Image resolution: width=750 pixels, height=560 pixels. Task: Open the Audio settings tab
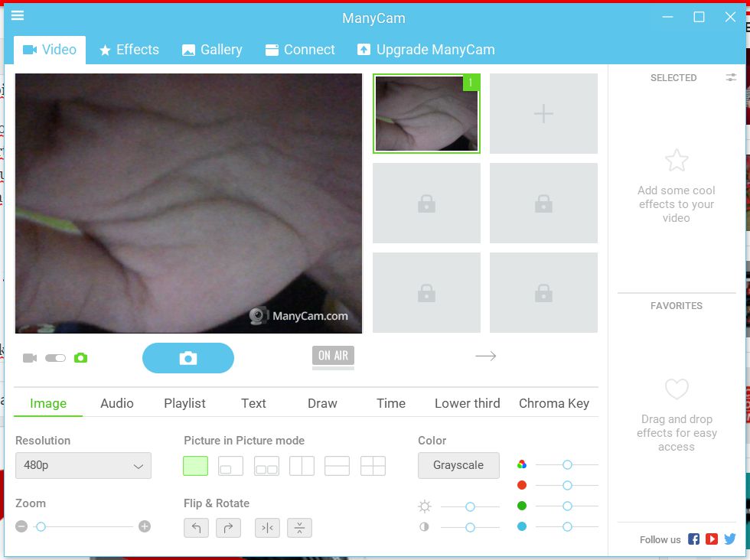pos(116,403)
